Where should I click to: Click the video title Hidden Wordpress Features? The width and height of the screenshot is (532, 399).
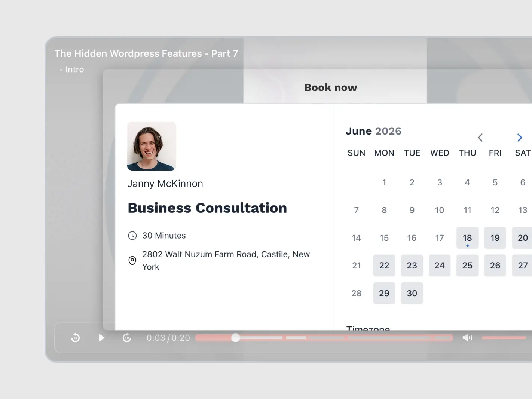pos(146,53)
